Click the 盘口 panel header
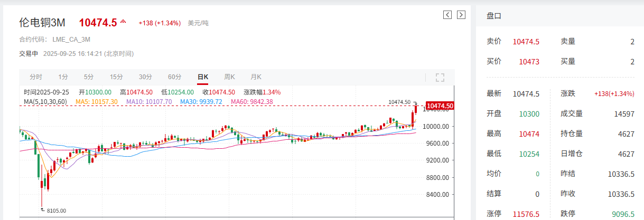Screen dimensions: 644x220 tap(494, 16)
